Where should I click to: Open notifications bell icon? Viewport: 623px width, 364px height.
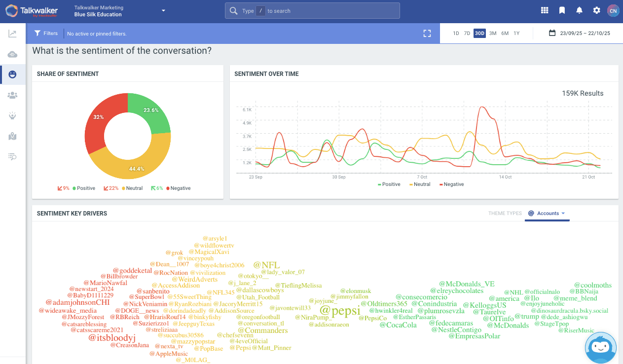579,10
